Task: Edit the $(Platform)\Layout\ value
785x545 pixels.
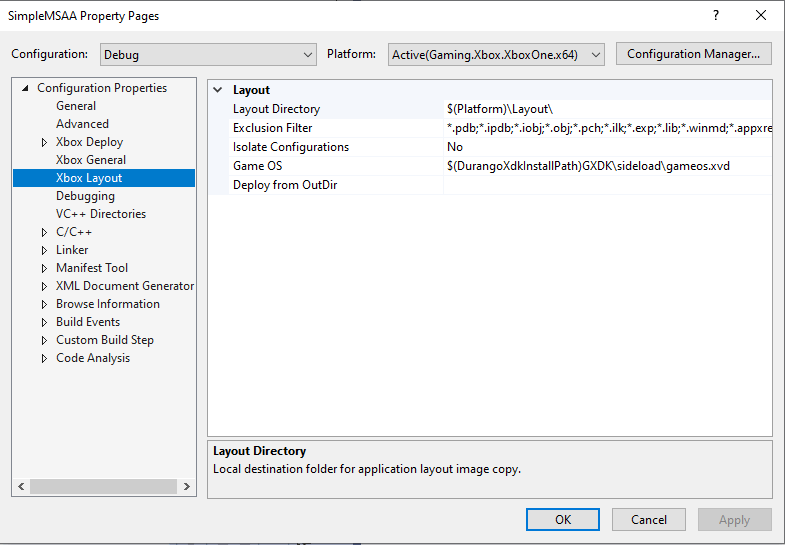Action: click(608, 109)
